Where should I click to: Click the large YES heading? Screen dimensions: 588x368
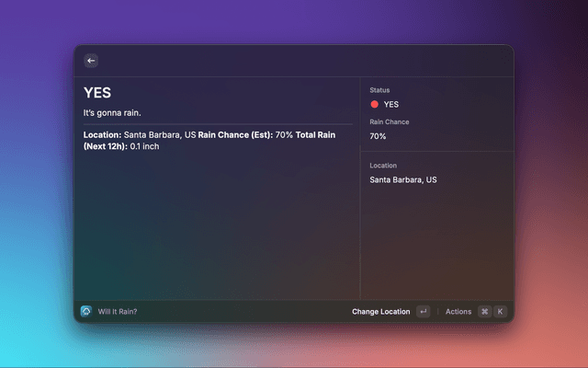pos(97,93)
